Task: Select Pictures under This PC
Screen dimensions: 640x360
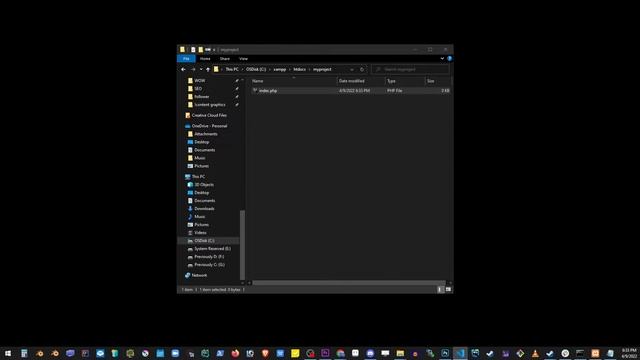Action: pyautogui.click(x=201, y=224)
